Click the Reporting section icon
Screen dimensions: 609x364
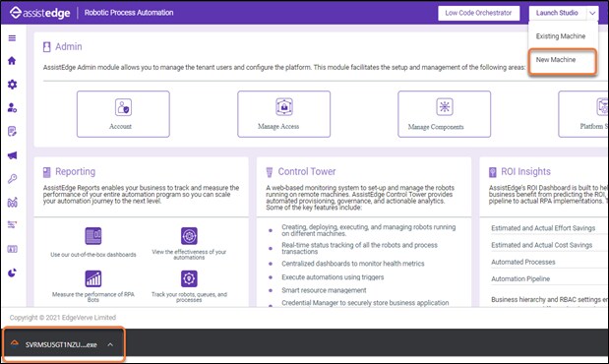click(x=46, y=172)
